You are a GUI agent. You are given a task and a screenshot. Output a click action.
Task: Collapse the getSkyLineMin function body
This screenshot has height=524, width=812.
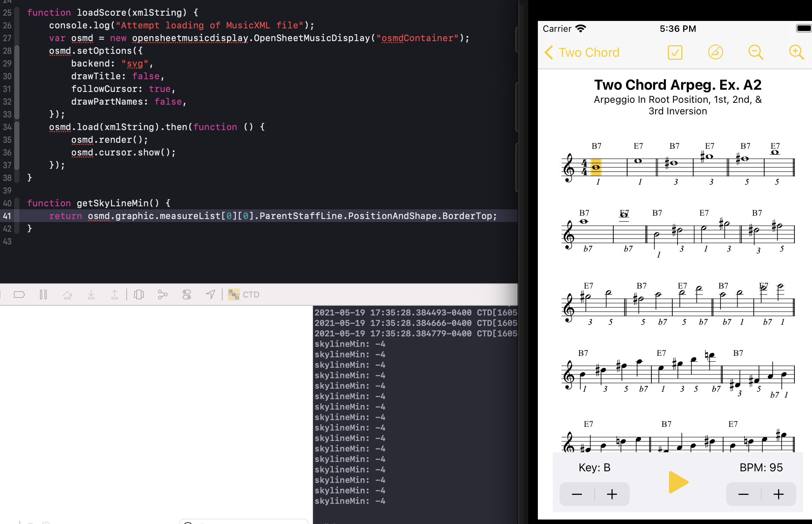(x=17, y=203)
